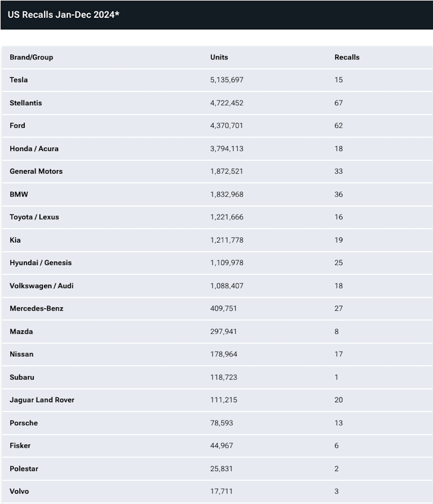The height and width of the screenshot is (504, 433).
Task: Click the Honda / Acura brand name
Action: (x=34, y=149)
